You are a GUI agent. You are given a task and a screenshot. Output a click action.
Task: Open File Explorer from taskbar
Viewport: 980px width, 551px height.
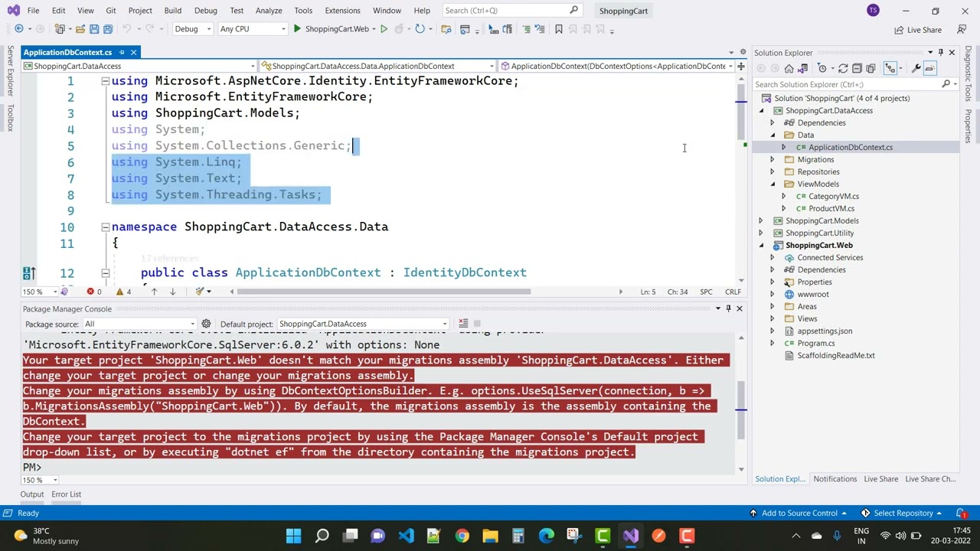[490, 536]
